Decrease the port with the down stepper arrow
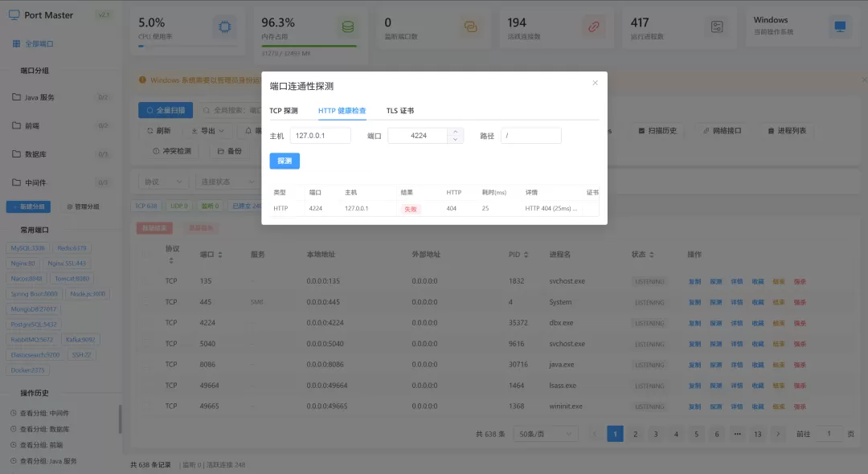Image resolution: width=868 pixels, height=474 pixels. pos(455,139)
